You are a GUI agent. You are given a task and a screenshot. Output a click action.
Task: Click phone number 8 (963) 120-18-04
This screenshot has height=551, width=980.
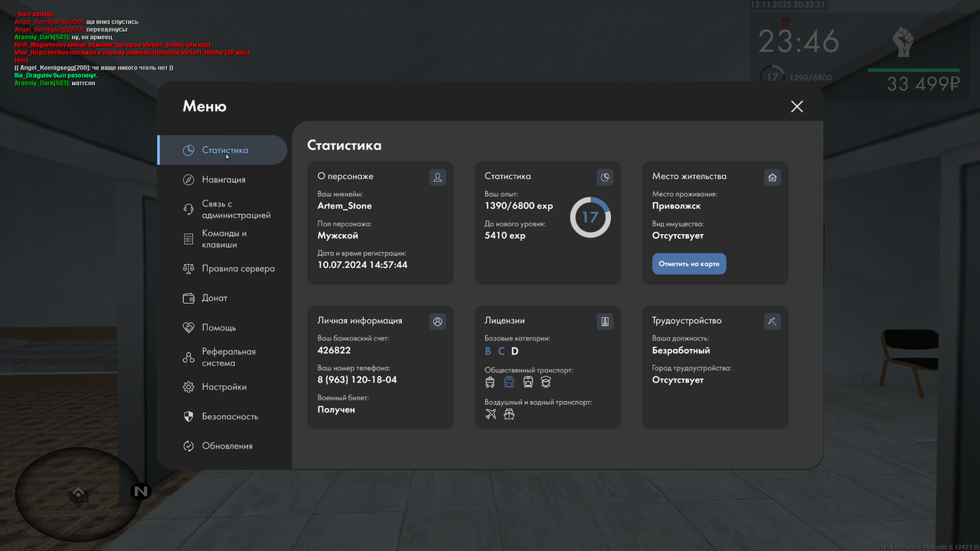click(358, 380)
